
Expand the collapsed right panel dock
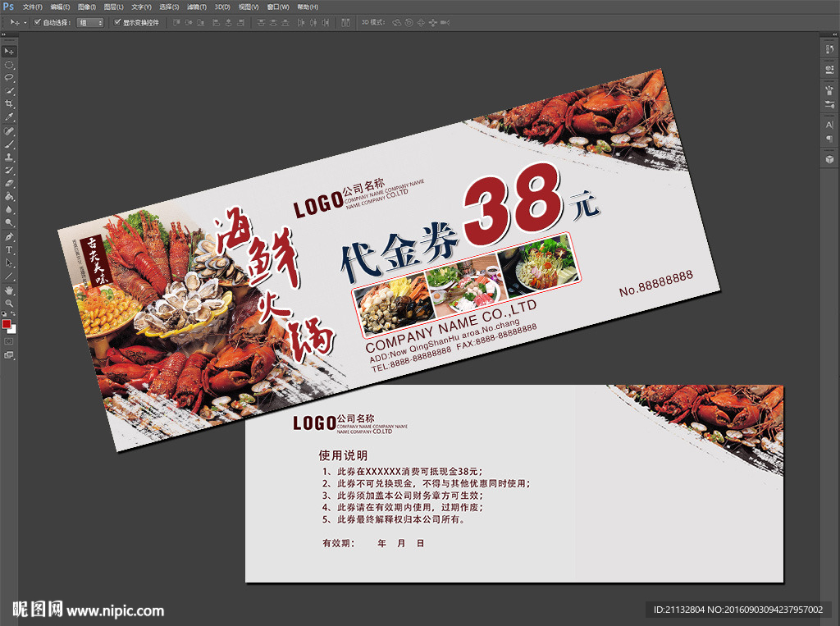tap(834, 34)
